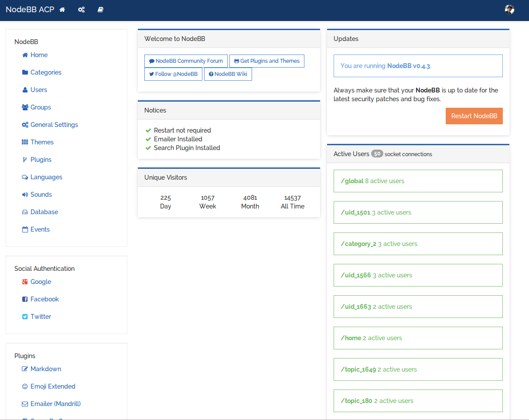Click the comments icon beside Languages
This screenshot has height=420, width=529.
[25, 177]
